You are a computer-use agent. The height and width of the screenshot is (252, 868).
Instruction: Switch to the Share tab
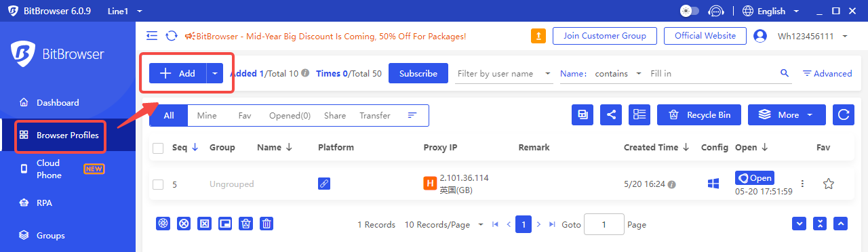335,115
